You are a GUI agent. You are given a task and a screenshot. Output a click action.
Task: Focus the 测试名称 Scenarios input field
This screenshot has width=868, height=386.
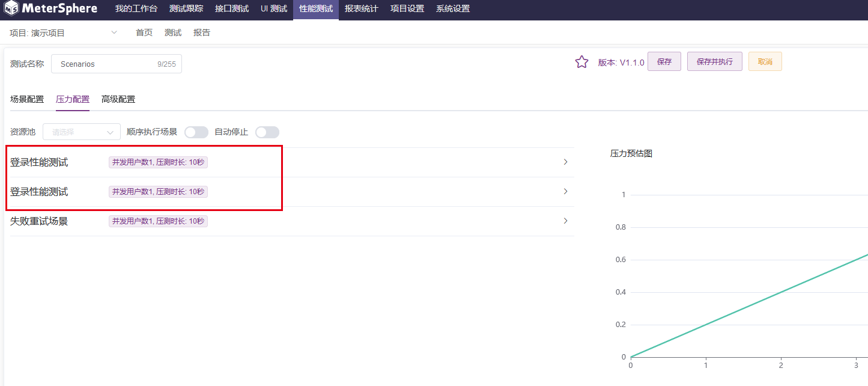117,64
